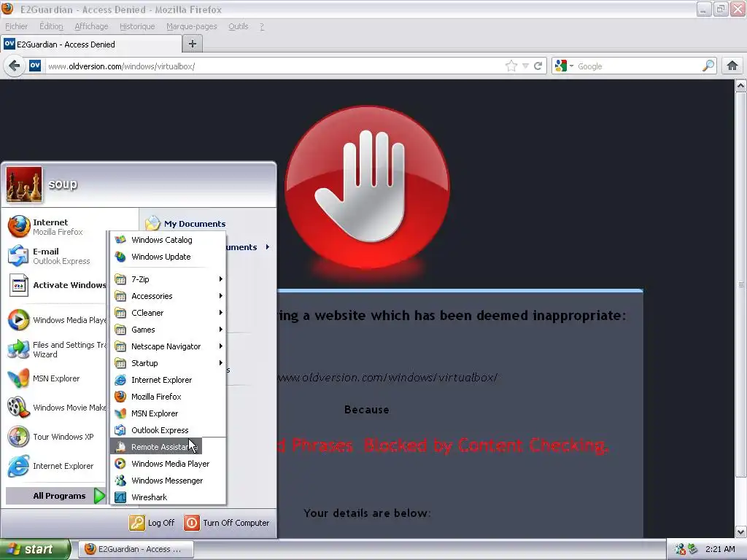Open the Marque-pages menu
The width and height of the screenshot is (747, 560).
click(x=192, y=26)
